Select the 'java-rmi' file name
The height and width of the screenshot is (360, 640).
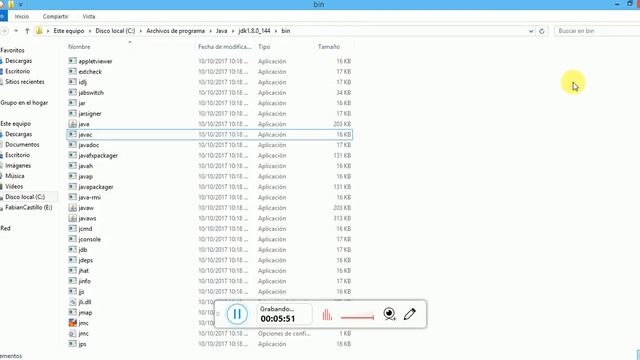click(89, 197)
